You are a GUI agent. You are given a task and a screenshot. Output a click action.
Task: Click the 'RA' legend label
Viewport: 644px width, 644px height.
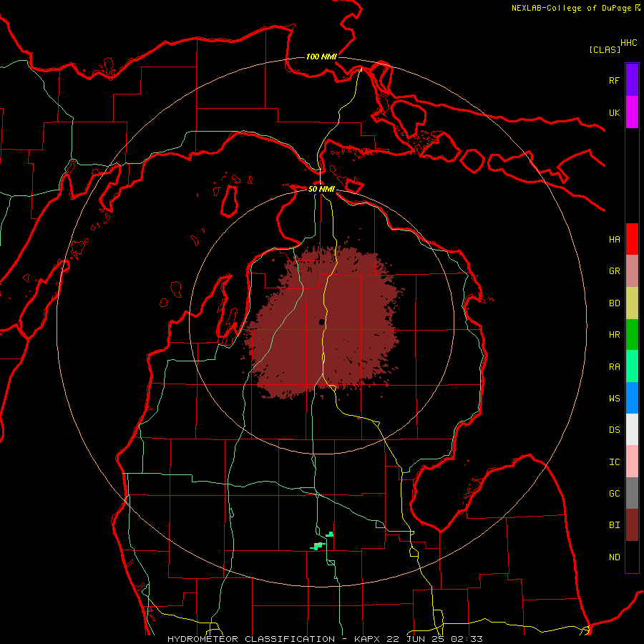coord(615,367)
